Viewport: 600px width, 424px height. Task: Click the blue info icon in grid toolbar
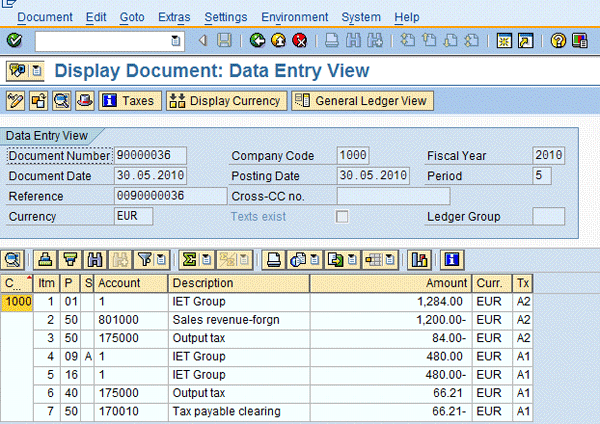click(x=453, y=260)
